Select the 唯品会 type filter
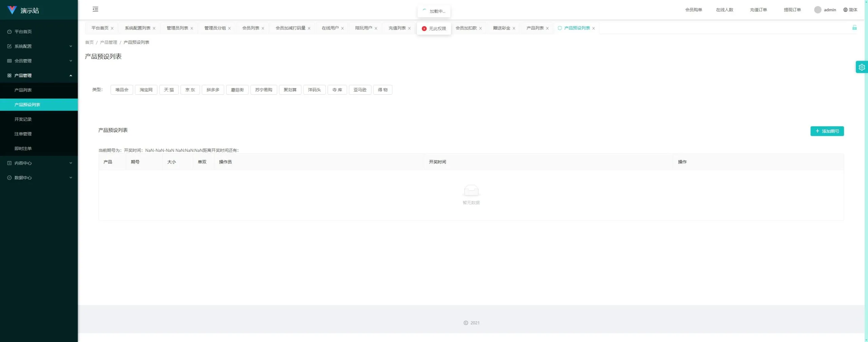The height and width of the screenshot is (342, 868). coord(122,90)
